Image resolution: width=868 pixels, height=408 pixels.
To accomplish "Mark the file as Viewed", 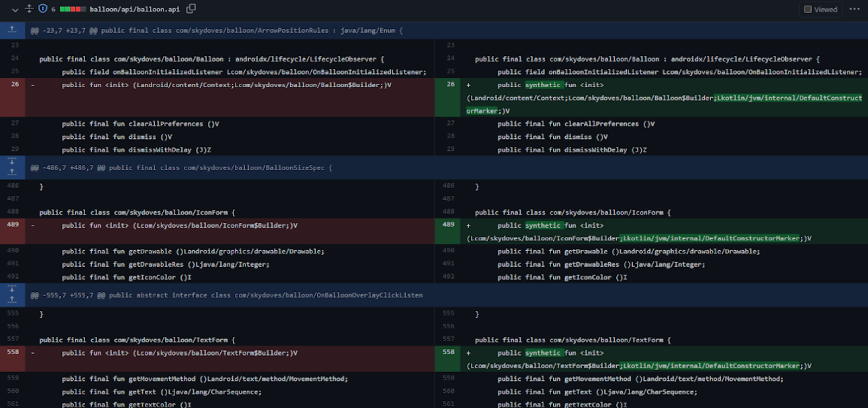I will (820, 9).
